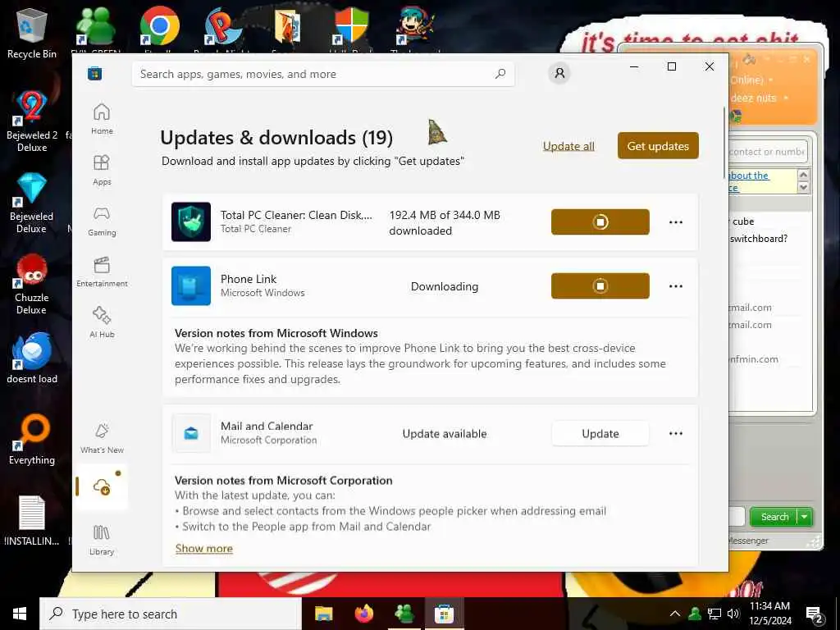Go to Gaming in Store sidebar
Screen dimensions: 840x630
pyautogui.click(x=102, y=221)
